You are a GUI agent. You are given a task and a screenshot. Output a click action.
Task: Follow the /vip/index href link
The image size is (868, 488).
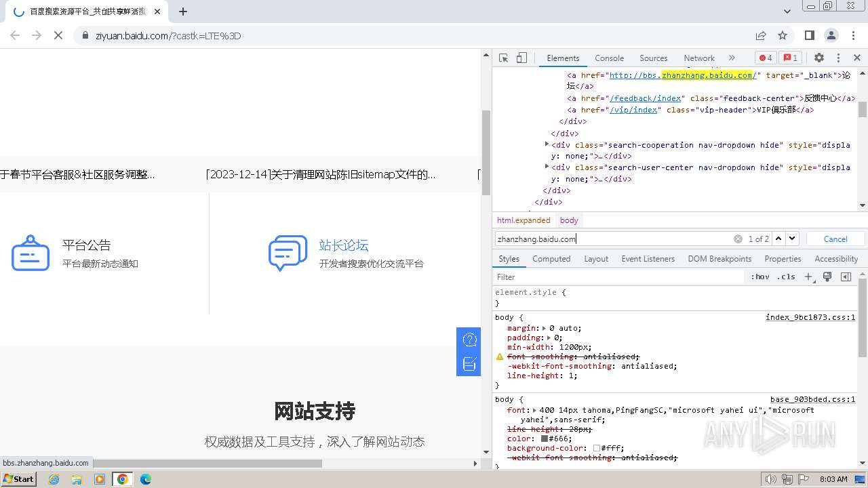tap(633, 110)
